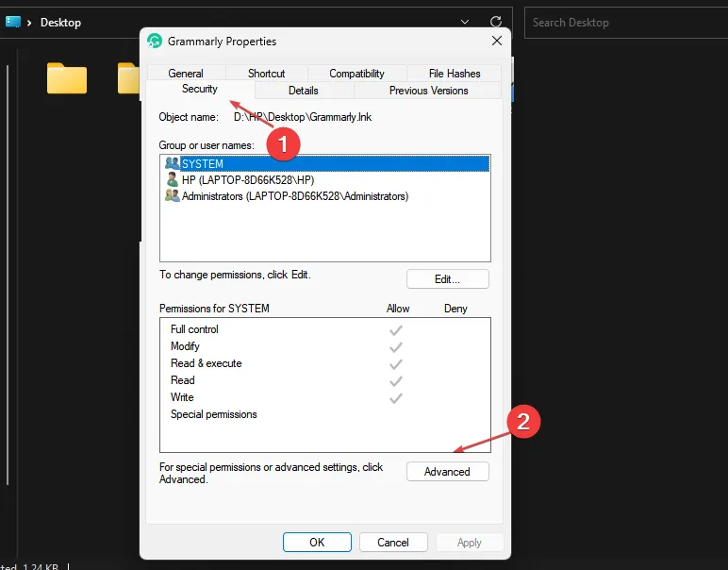
Task: Open the Compatibility tab
Action: tap(356, 74)
